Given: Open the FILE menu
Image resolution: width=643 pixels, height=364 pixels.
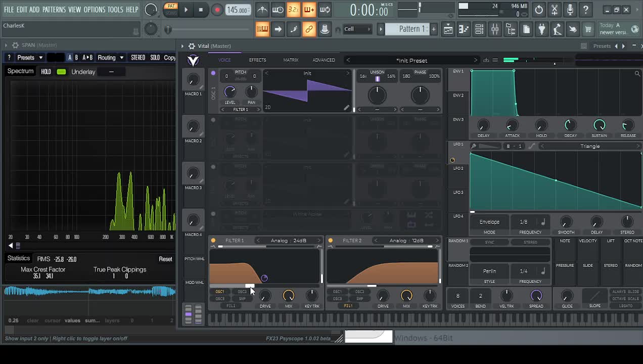Looking at the screenshot, I should [x=9, y=10].
